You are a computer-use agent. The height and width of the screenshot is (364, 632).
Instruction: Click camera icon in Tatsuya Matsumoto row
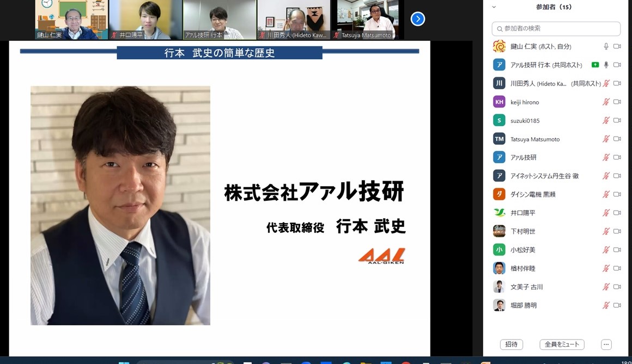click(617, 139)
